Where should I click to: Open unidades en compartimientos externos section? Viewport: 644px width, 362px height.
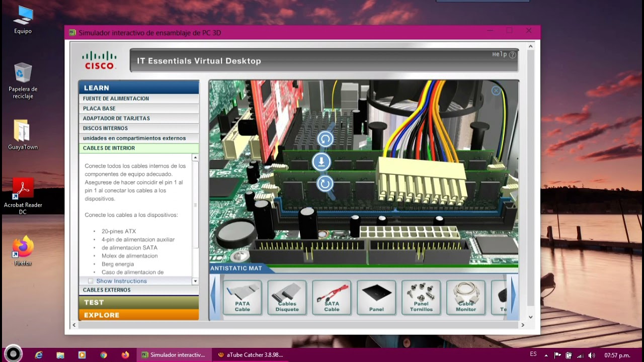point(138,138)
